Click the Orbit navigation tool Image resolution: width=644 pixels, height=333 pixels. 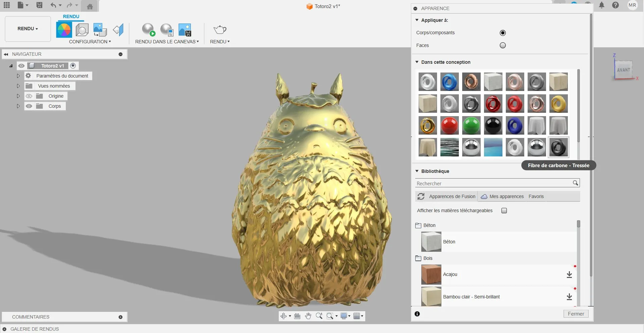[284, 316]
